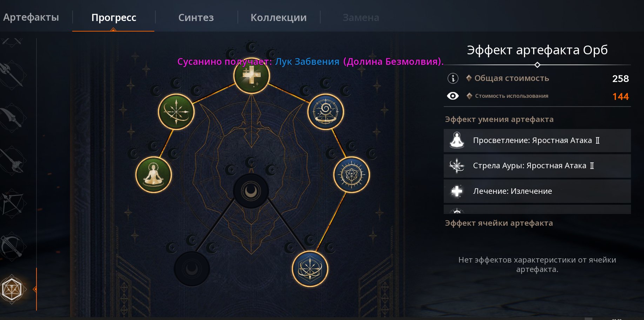Switch to the Артефакты tab

click(31, 17)
